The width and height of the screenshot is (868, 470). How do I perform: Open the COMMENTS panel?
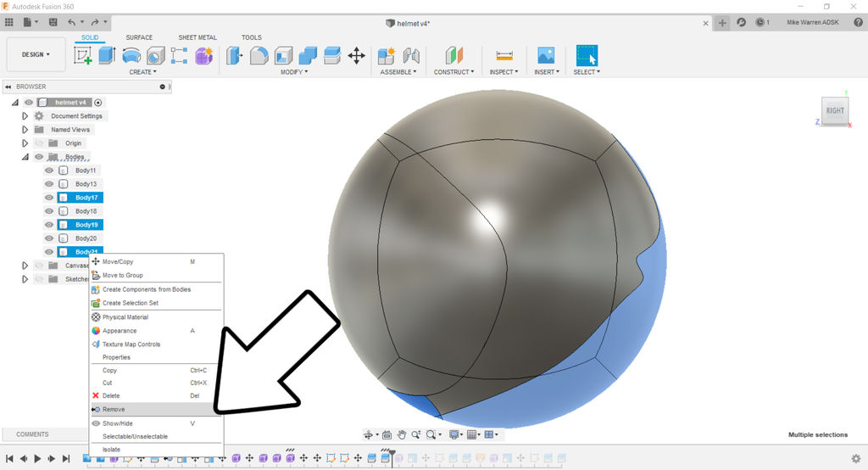point(32,434)
